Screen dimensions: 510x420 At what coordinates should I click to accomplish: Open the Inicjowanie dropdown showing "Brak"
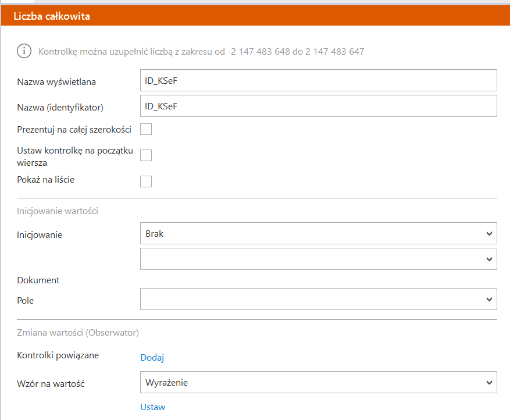tap(318, 233)
